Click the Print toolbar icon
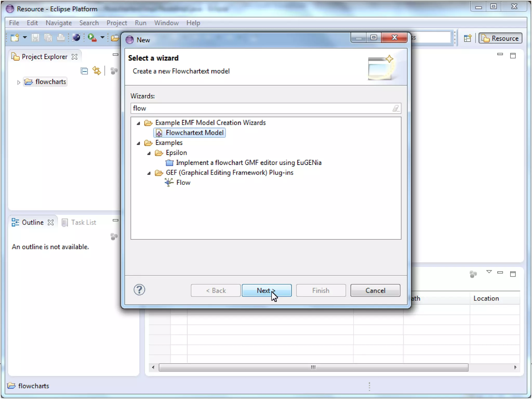This screenshot has height=399, width=532. tap(61, 38)
